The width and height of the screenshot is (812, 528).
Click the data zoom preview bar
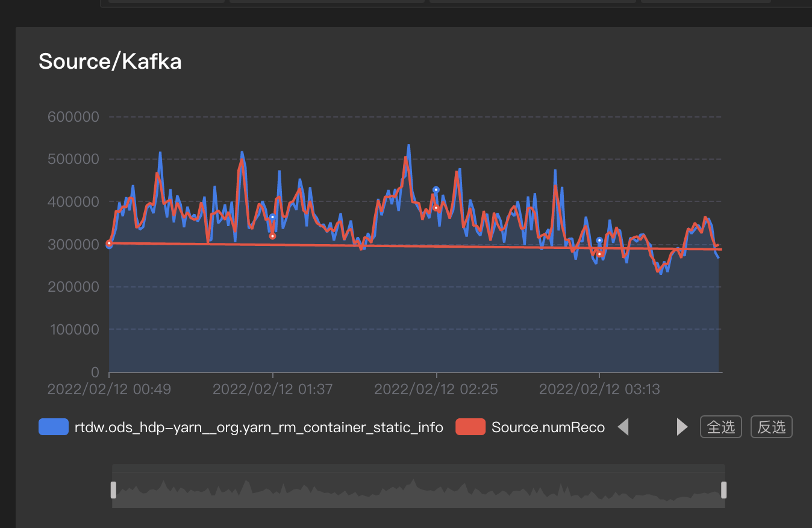click(418, 486)
